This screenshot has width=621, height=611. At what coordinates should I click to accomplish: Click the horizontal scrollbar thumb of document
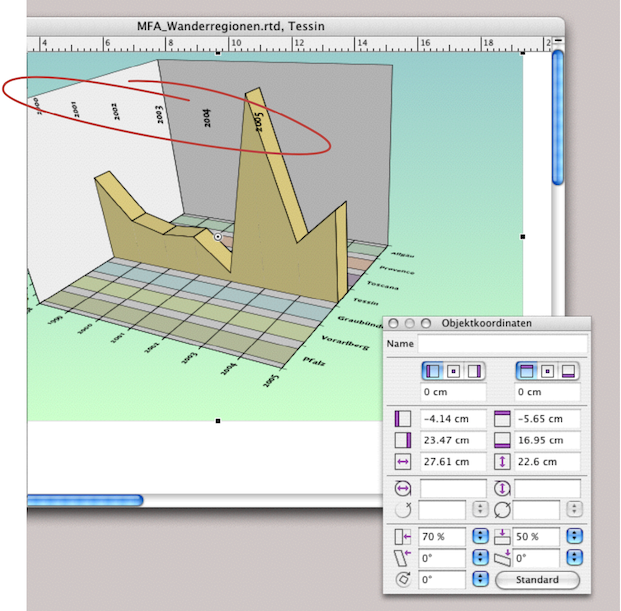point(85,499)
